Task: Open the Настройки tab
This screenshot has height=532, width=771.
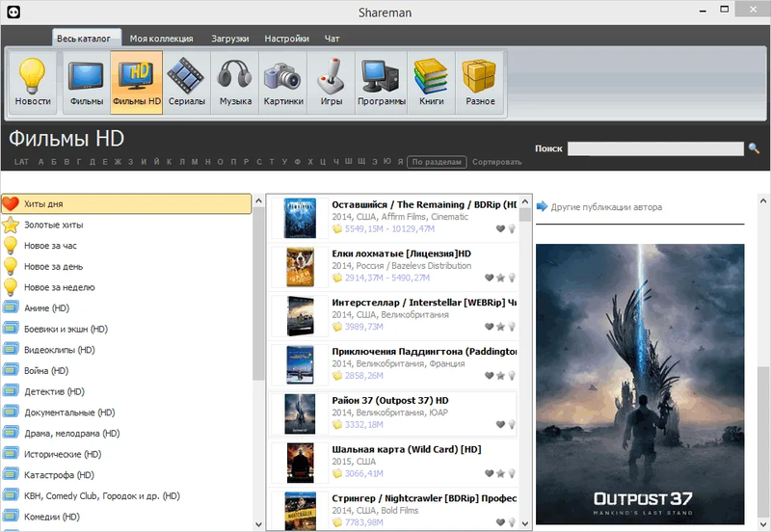Action: point(287,39)
